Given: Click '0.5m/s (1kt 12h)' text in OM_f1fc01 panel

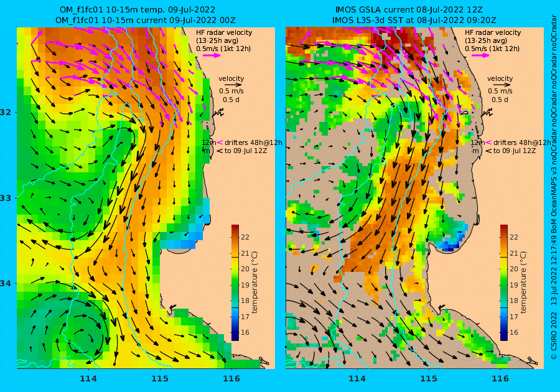Looking at the screenshot, I should tap(223, 49).
